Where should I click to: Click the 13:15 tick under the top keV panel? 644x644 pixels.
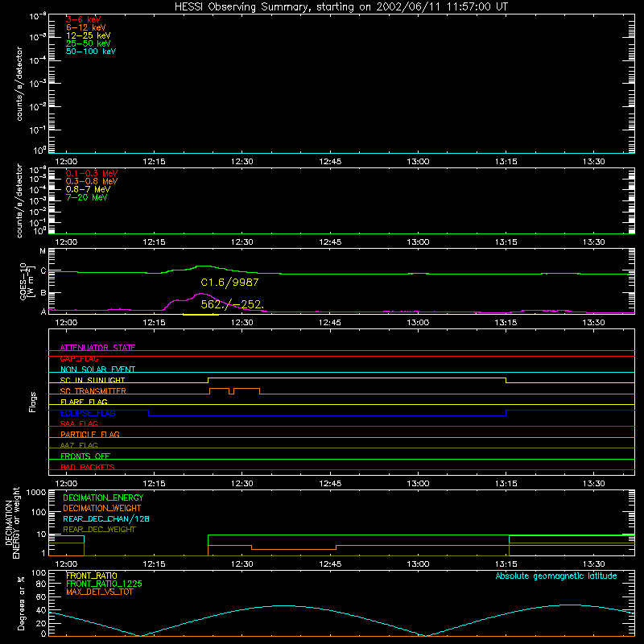click(506, 161)
